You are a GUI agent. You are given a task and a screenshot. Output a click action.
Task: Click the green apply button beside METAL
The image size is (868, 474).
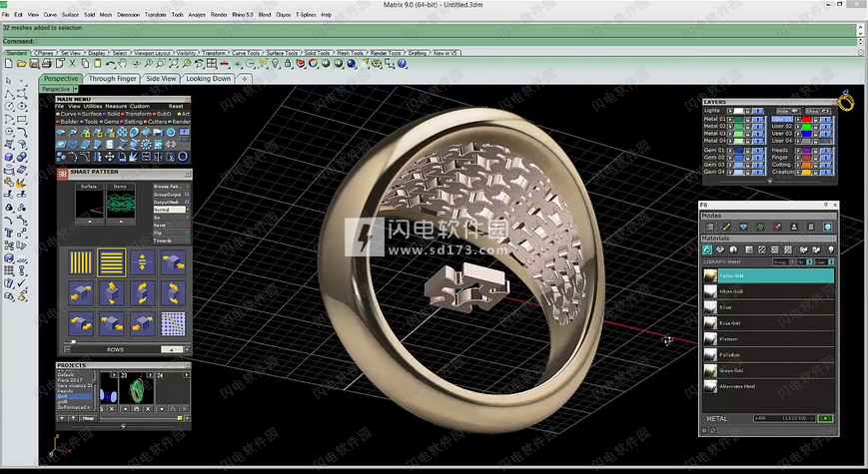coord(825,418)
